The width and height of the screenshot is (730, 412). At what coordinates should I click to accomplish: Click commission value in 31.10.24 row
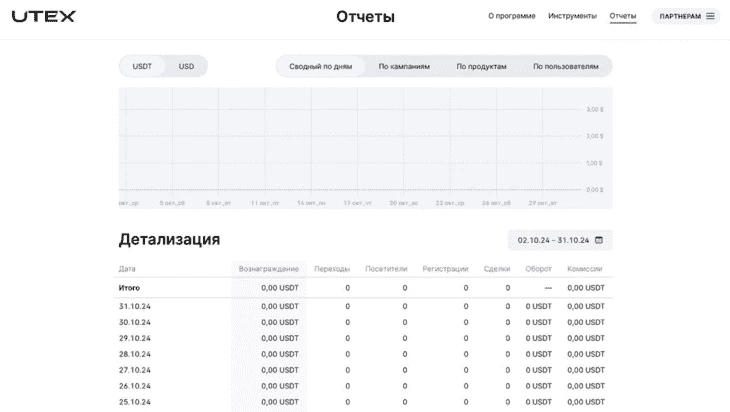pos(586,306)
